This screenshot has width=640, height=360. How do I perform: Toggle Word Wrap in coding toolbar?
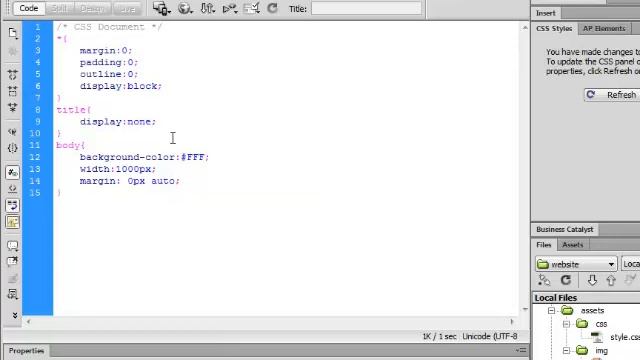pos(13,205)
